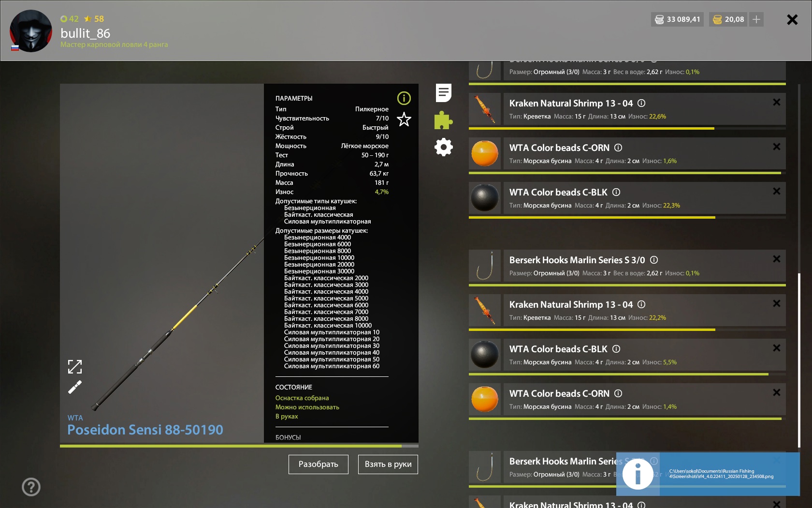812x508 pixels.
Task: Close the inventory window with X
Action: click(792, 19)
